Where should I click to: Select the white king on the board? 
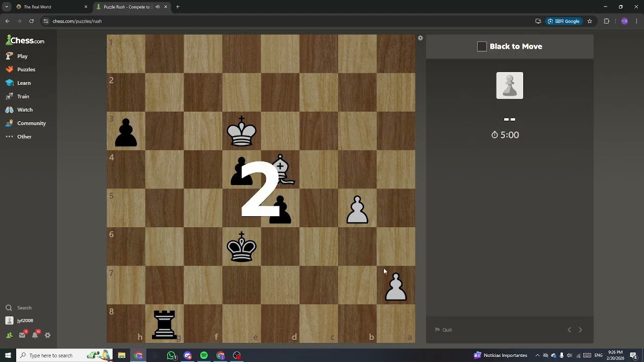coord(242,131)
